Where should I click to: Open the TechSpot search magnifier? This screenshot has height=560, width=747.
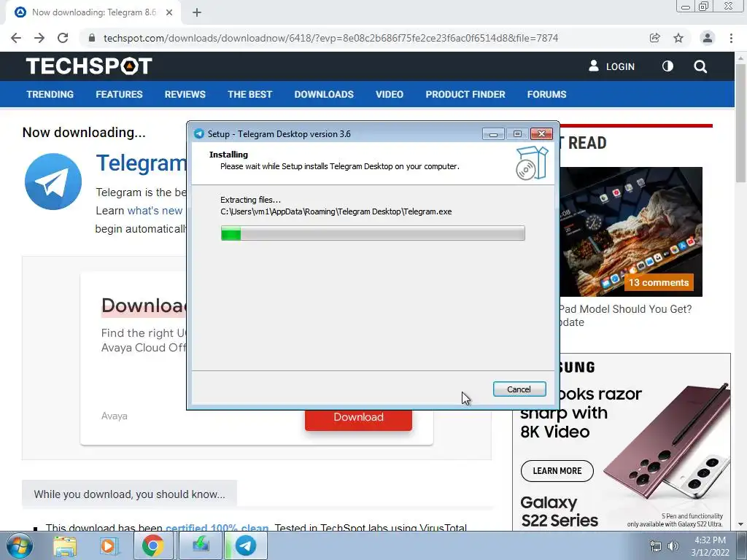[x=700, y=66]
